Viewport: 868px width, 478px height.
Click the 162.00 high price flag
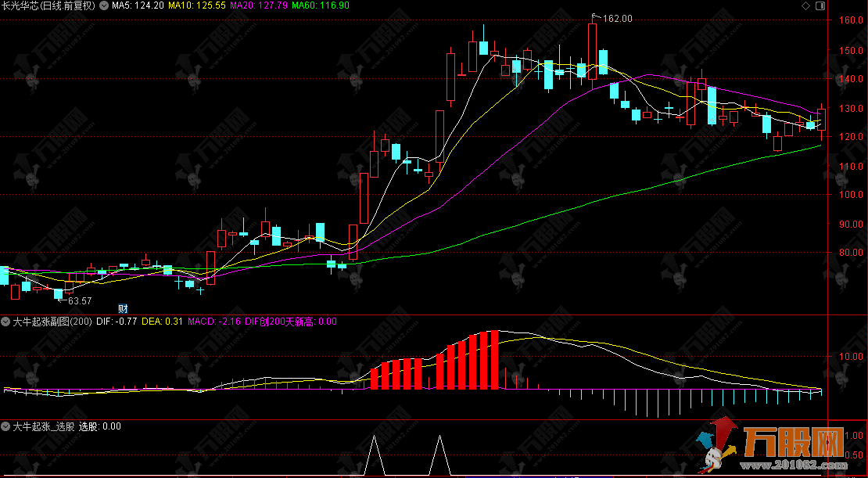coord(613,18)
